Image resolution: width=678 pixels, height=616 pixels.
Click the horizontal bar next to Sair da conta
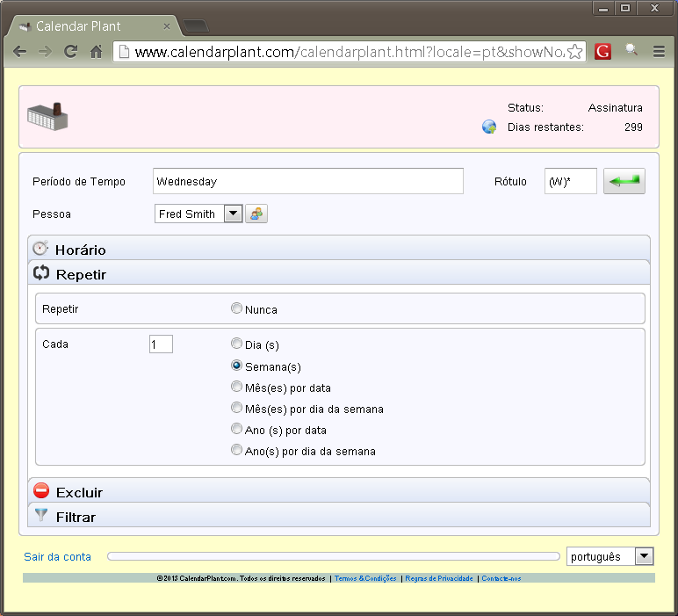(x=332, y=556)
